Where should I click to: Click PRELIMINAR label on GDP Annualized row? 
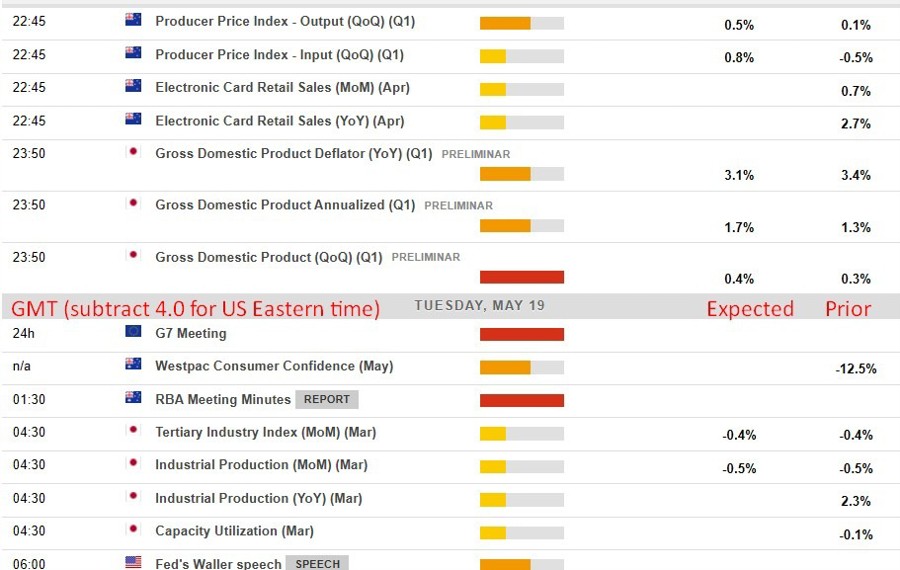pos(459,206)
